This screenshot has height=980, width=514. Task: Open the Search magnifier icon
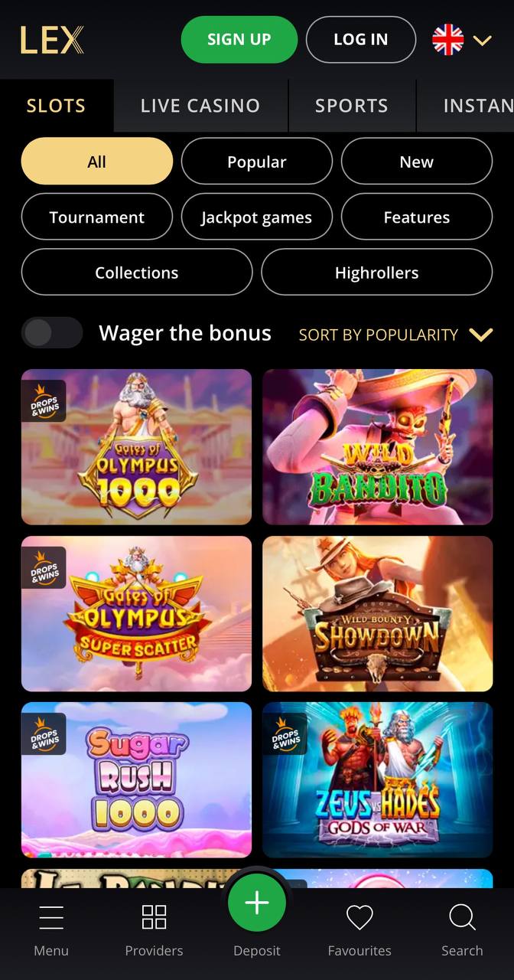tap(462, 916)
